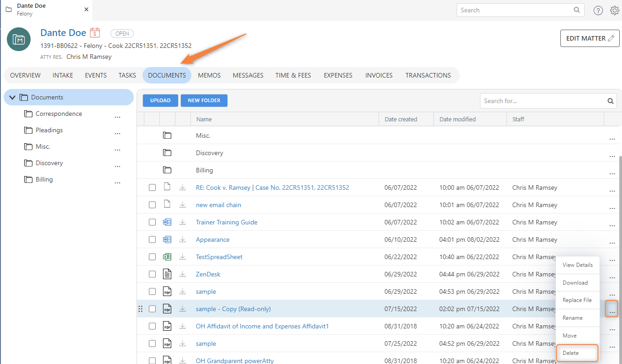The width and height of the screenshot is (622, 364).
Task: Click inside the top-right Search field
Action: click(x=511, y=10)
